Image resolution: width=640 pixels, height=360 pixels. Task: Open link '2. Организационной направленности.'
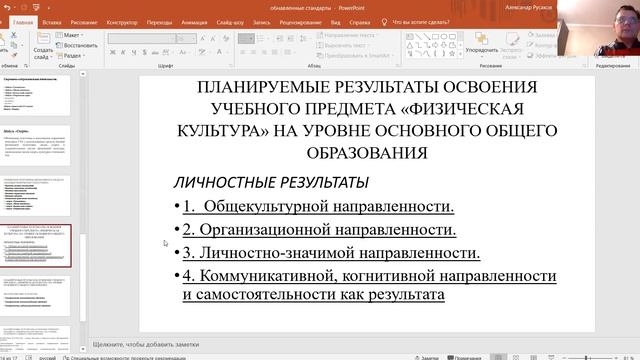319,229
